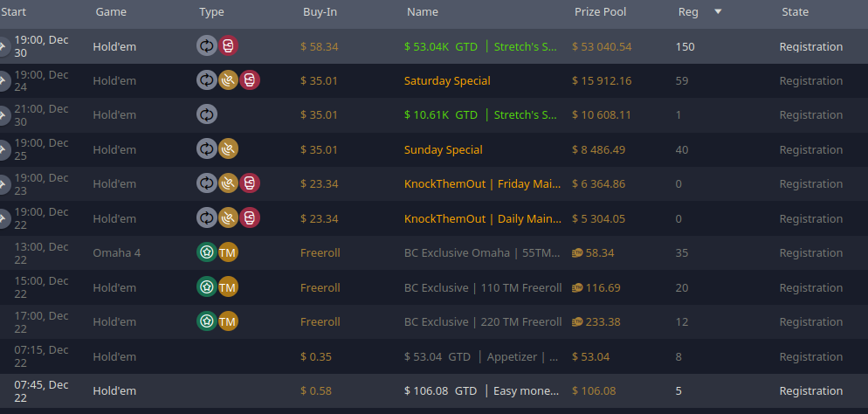Select the $106.08 GTD Easy money tournament

tap(434, 390)
